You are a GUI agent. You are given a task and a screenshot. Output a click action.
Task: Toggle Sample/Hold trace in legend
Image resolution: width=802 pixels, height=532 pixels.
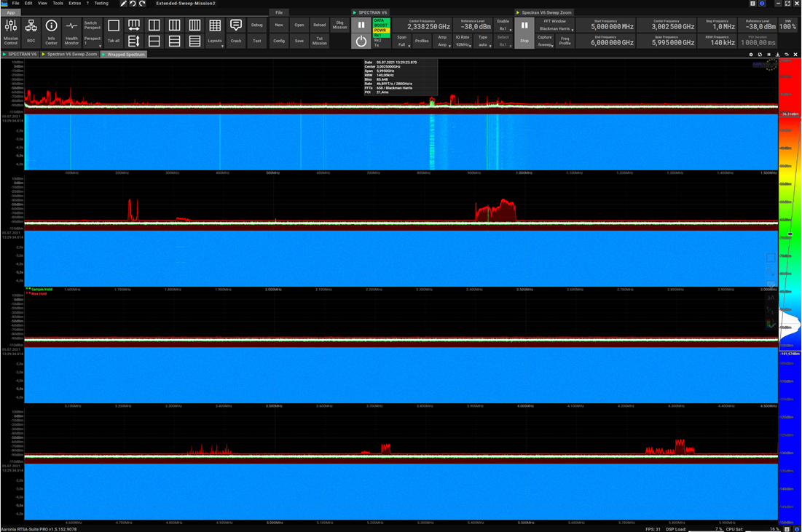[x=39, y=289]
